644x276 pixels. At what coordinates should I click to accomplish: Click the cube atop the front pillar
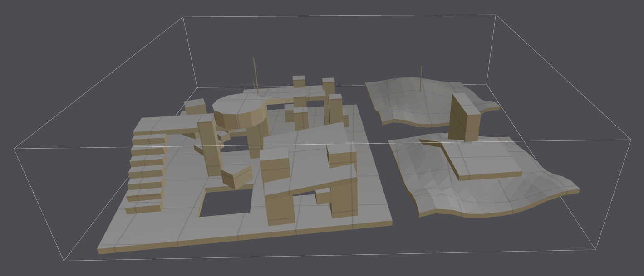[275, 165]
